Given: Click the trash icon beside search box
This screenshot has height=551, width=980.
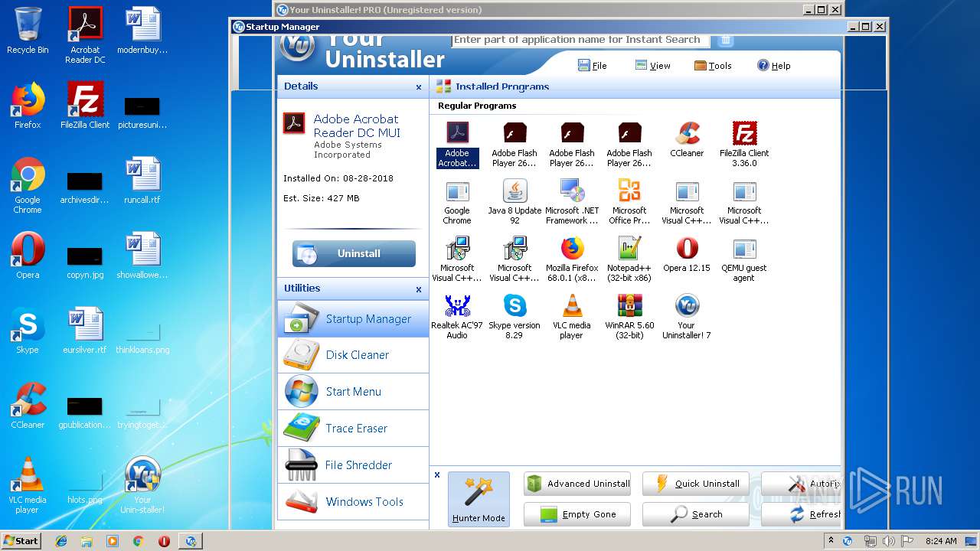Looking at the screenshot, I should (726, 40).
